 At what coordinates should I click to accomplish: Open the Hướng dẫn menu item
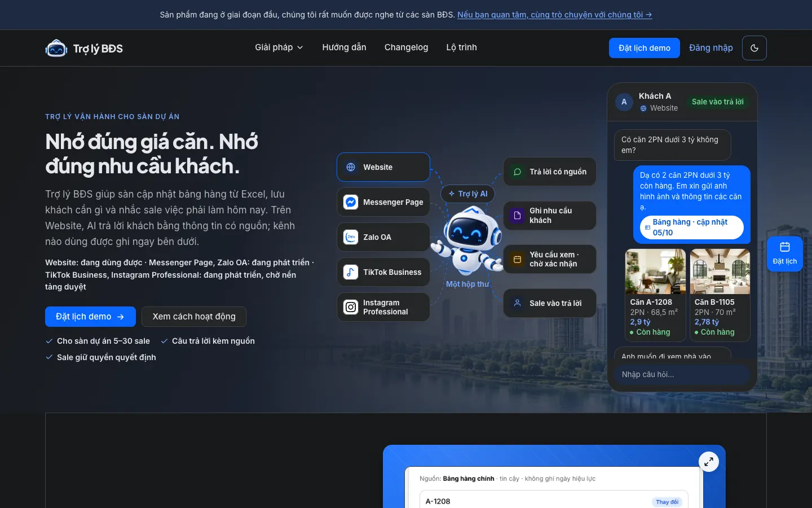344,47
